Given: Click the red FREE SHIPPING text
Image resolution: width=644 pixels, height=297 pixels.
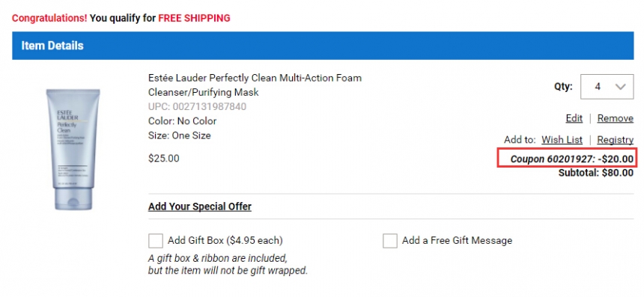Looking at the screenshot, I should click(x=194, y=18).
